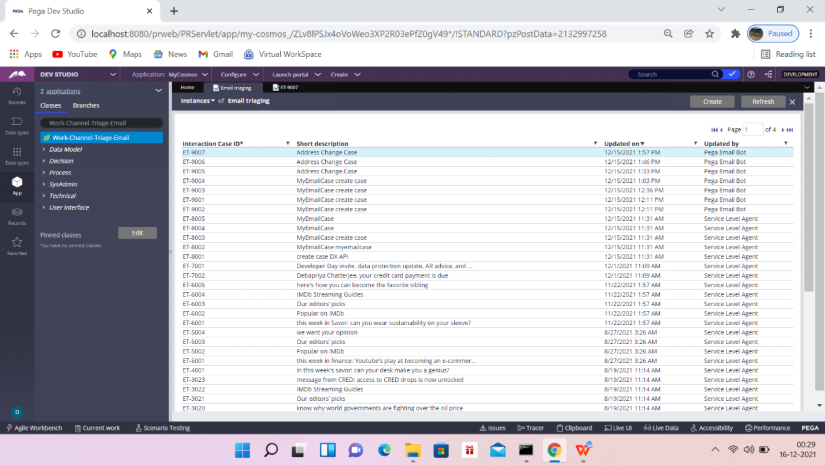Click the Windows Start button
This screenshot has width=825, height=465.
pyautogui.click(x=243, y=450)
